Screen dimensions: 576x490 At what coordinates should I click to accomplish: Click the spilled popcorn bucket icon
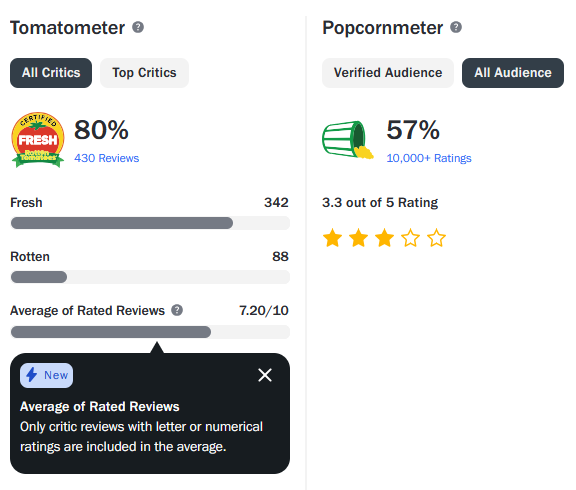point(348,140)
